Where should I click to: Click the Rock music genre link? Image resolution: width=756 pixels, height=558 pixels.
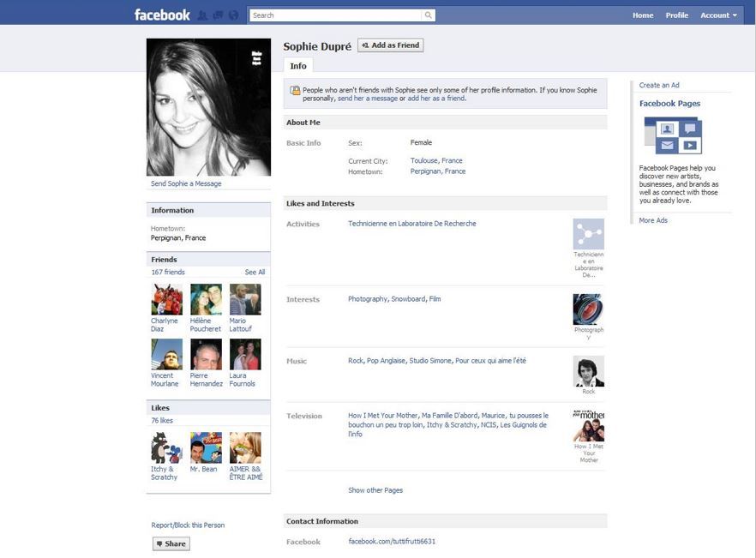pos(356,361)
